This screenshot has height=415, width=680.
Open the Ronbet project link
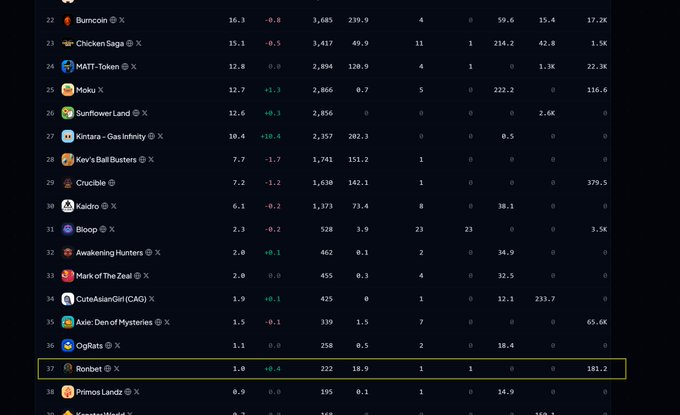pos(89,369)
